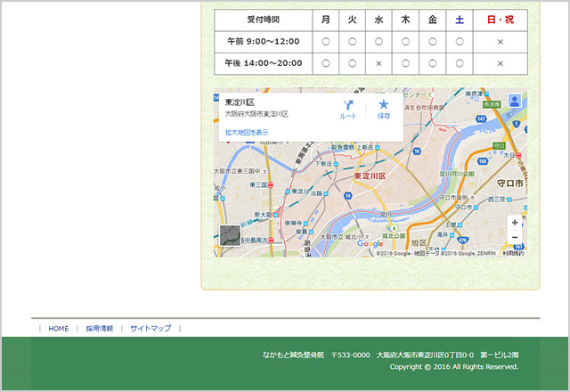Click the 午後 14:00～20:00 row label
This screenshot has width=570, height=392.
(264, 63)
